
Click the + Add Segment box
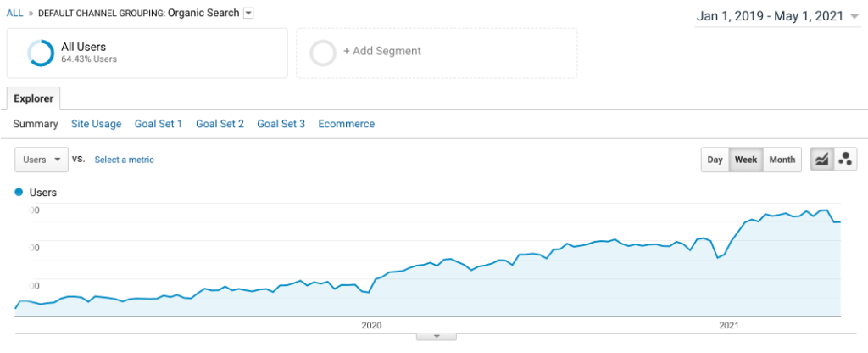click(x=381, y=51)
